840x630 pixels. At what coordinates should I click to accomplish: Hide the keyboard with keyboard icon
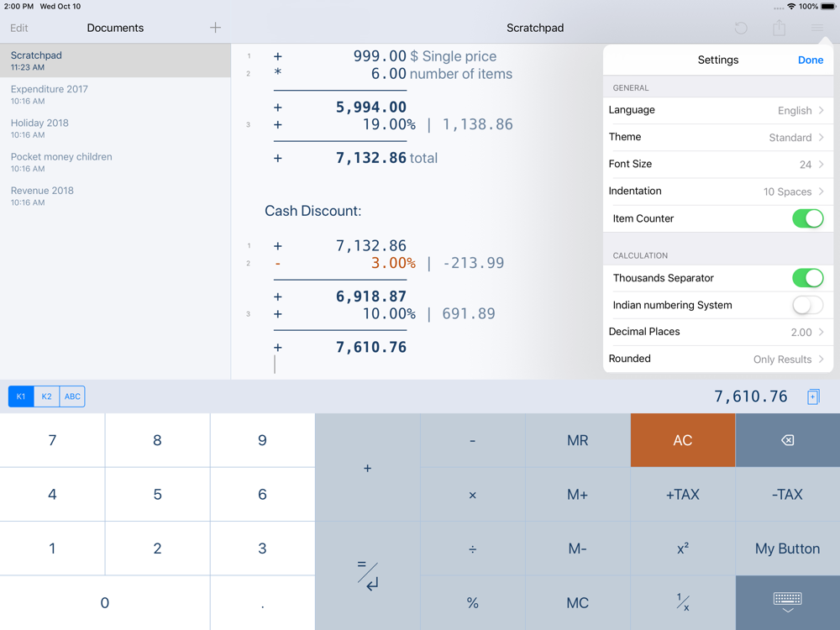[x=788, y=602]
